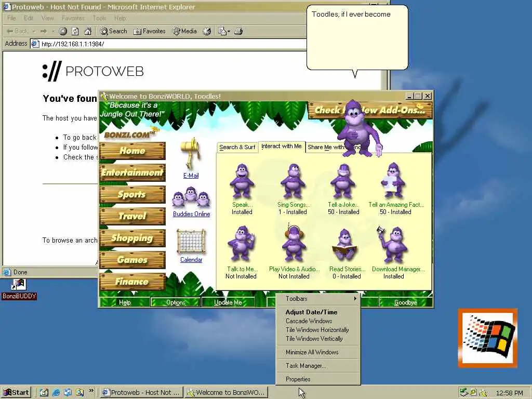Click the History icon in Internet Explorer

(207, 31)
